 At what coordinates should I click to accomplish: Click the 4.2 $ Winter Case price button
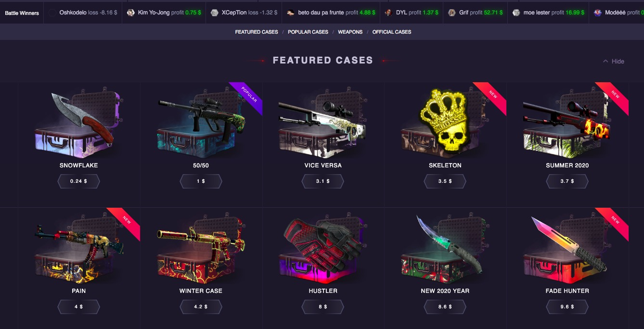point(201,306)
